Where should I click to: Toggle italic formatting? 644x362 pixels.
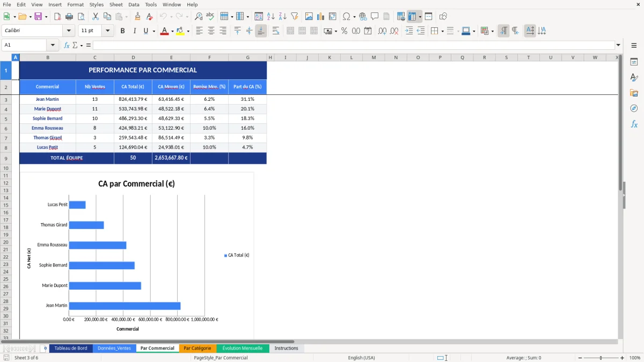pos(135,31)
